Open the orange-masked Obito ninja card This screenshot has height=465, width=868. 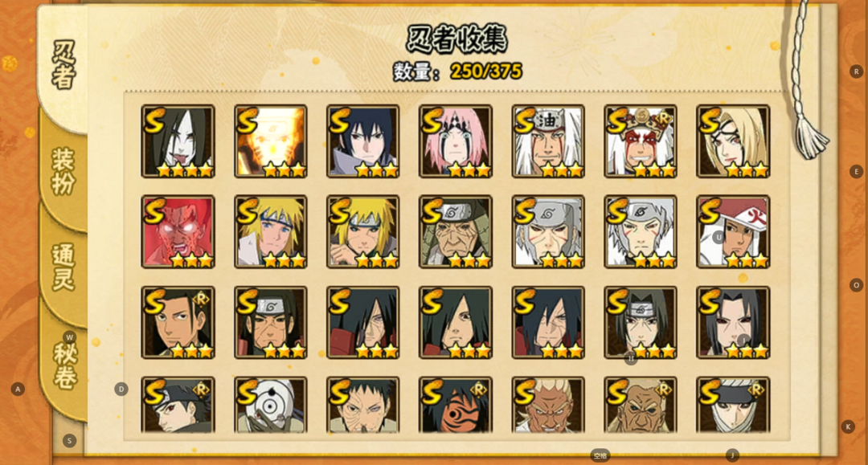pos(456,405)
